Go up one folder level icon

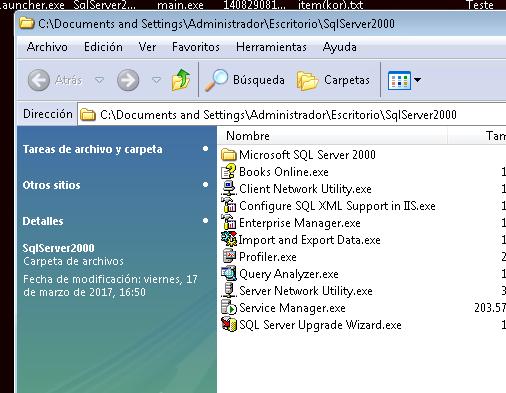pos(181,80)
